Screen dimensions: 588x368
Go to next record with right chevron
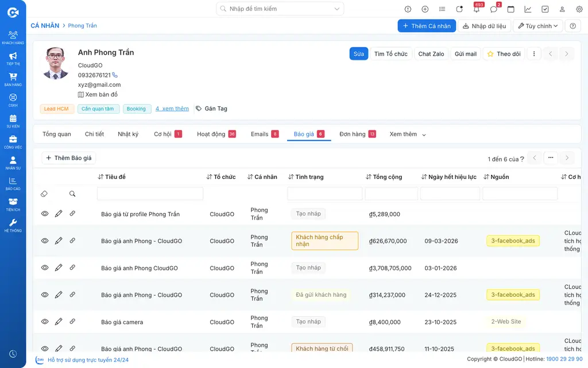point(567,54)
